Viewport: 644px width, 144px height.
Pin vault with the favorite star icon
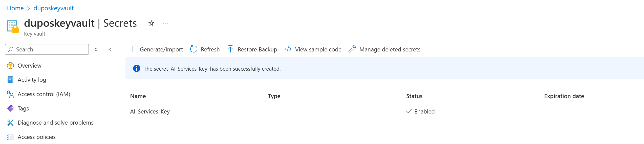(151, 23)
